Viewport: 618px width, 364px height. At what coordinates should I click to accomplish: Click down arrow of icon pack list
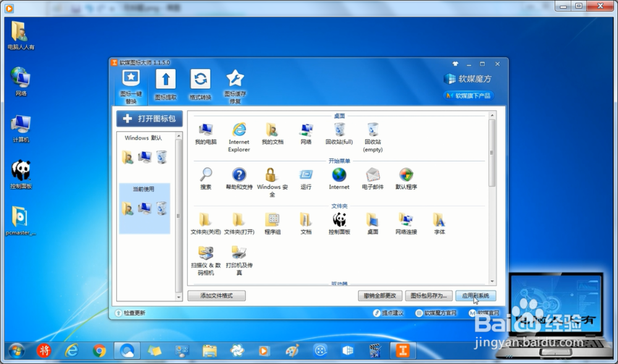(x=179, y=297)
